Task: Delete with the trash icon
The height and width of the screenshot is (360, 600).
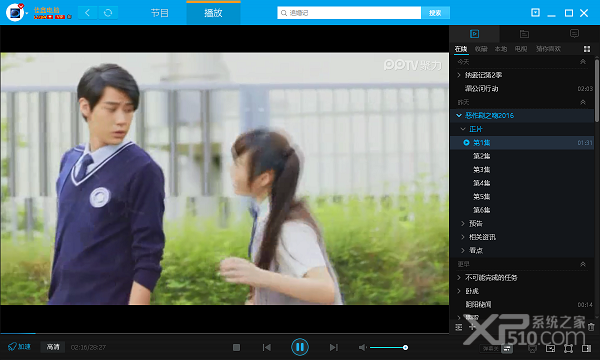Action: (591, 327)
